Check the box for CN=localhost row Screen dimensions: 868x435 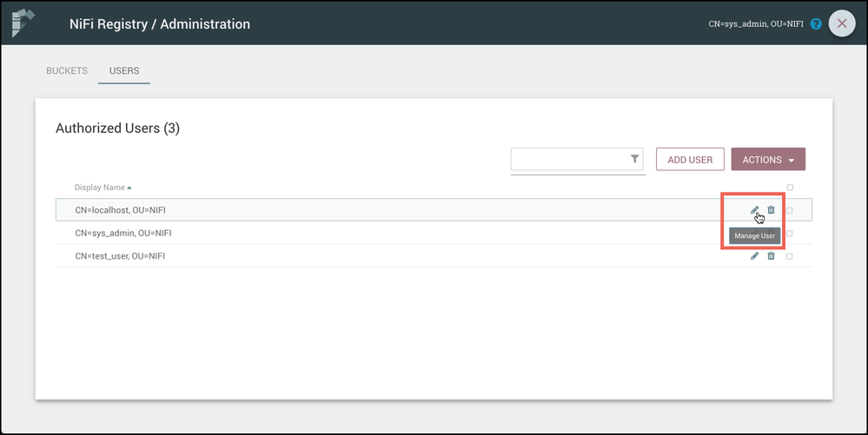pos(790,210)
